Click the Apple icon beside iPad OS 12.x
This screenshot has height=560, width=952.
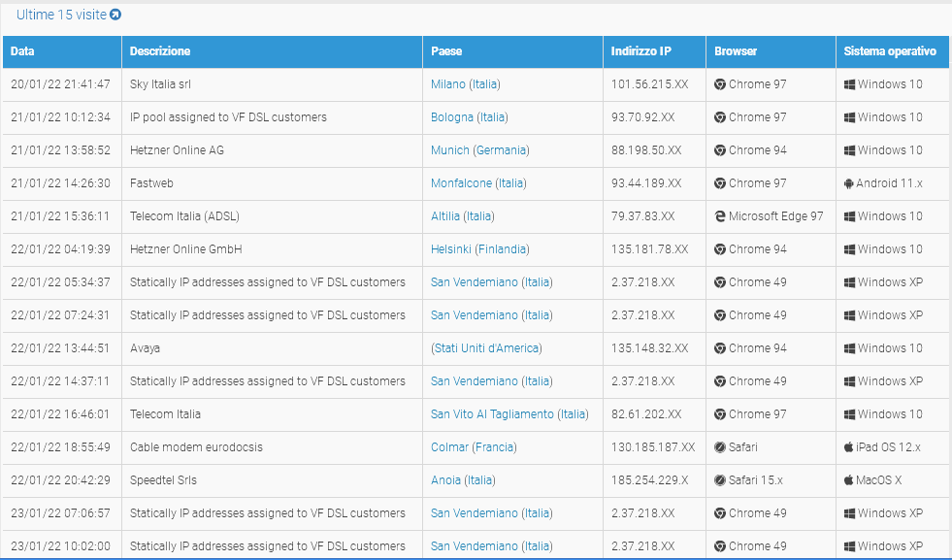pos(849,447)
